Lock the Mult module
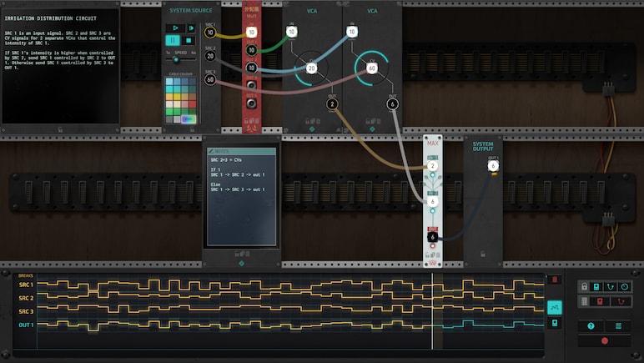 [246, 121]
